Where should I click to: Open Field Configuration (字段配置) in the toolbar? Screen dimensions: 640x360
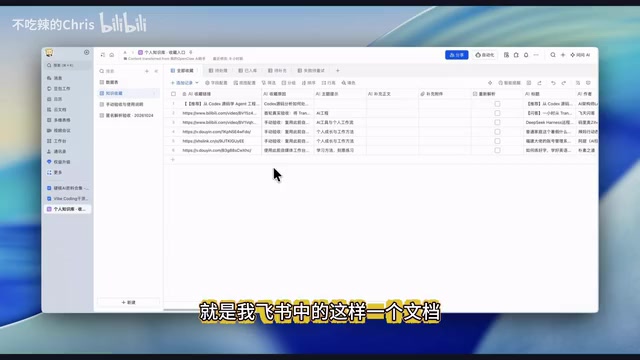pos(216,83)
